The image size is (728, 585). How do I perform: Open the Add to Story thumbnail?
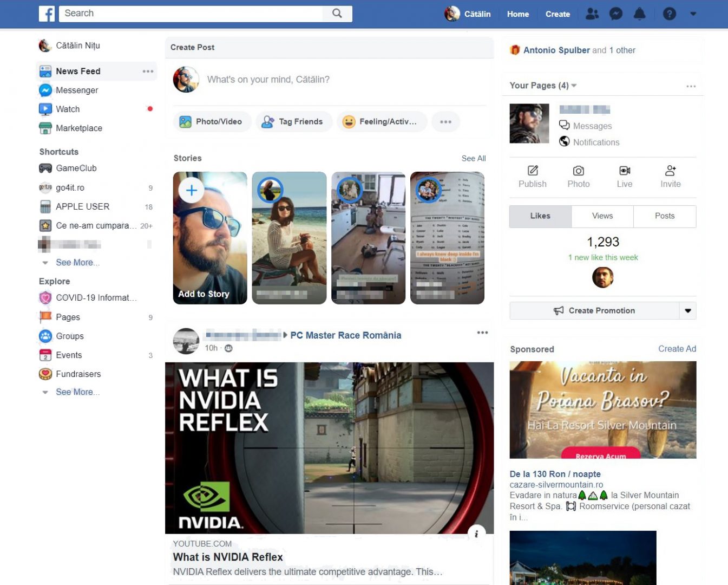pyautogui.click(x=210, y=238)
